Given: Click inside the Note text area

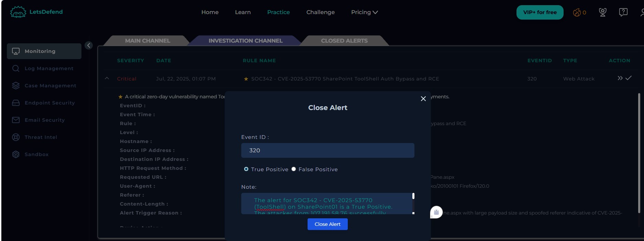Looking at the screenshot, I should [326, 204].
